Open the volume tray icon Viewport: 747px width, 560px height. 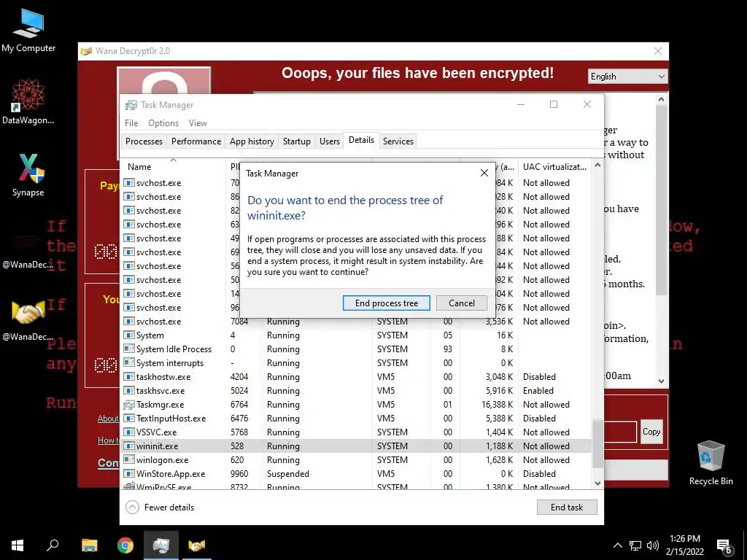(x=653, y=545)
